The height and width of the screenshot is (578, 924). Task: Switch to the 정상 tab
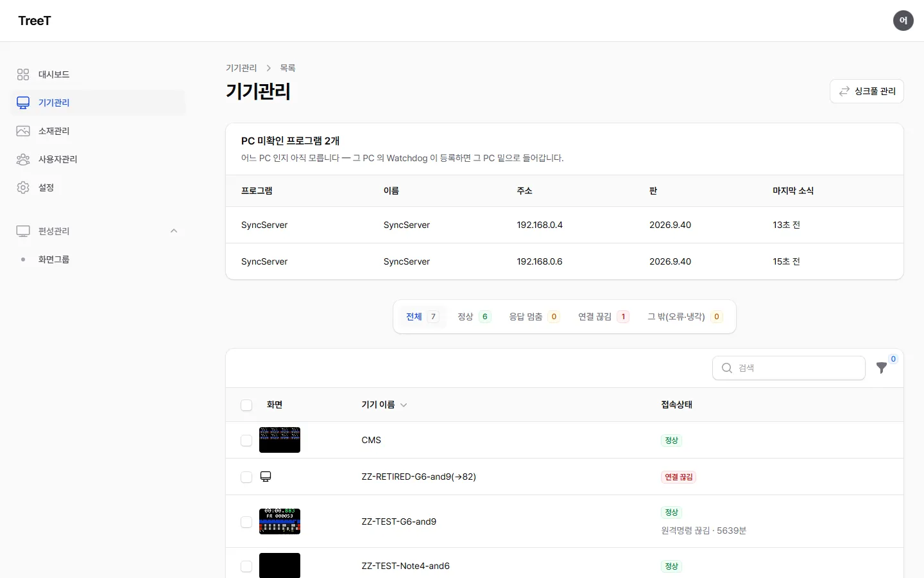pyautogui.click(x=474, y=317)
